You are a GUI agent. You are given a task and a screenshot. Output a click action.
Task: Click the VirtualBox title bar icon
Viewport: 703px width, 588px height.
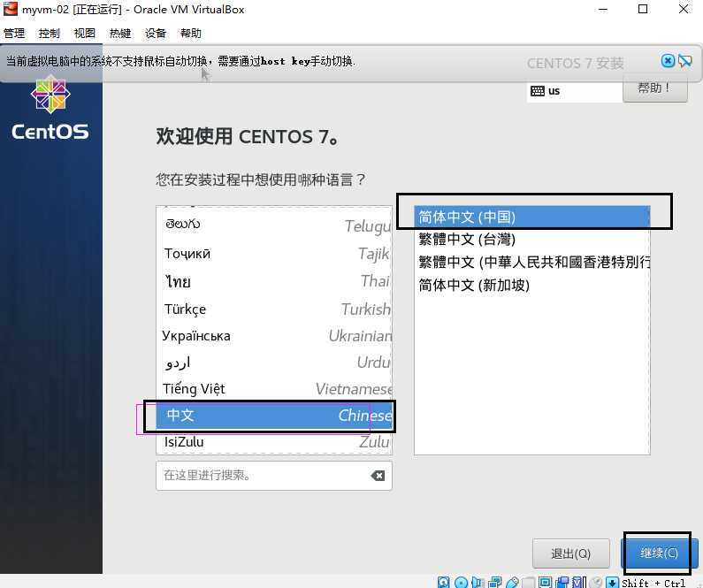[10, 9]
